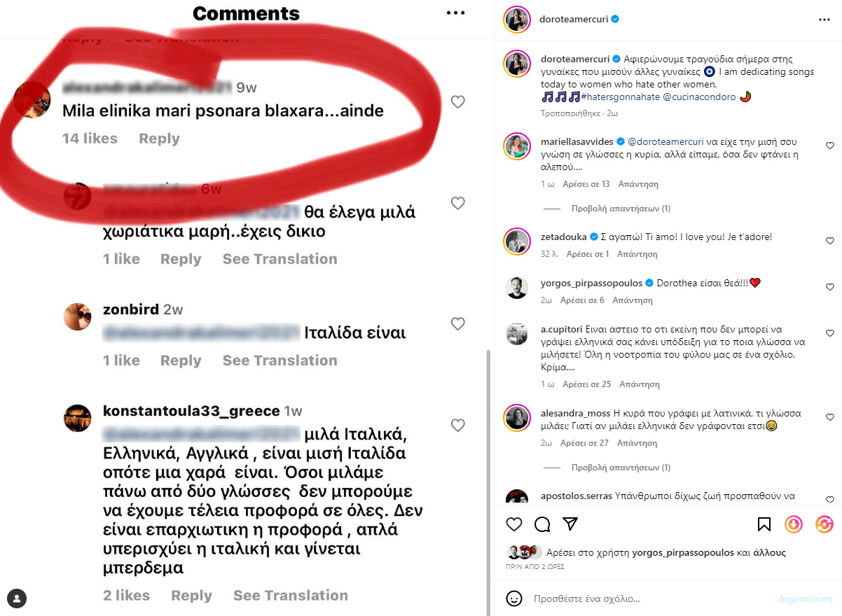The width and height of the screenshot is (842, 616).
Task: Click the orange download extension icon
Action: point(794,524)
